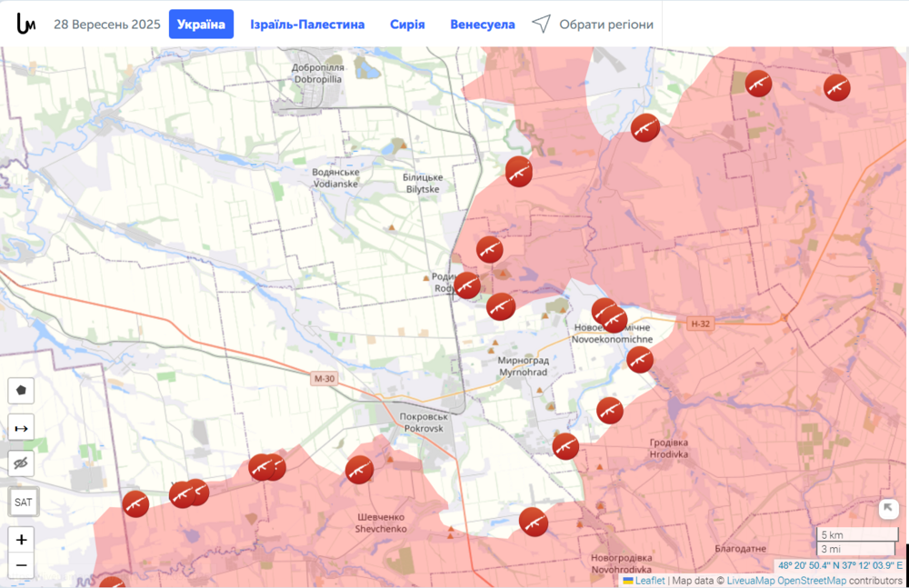This screenshot has height=588, width=909.
Task: Open the Leaflet attribution link
Action: pyautogui.click(x=650, y=581)
